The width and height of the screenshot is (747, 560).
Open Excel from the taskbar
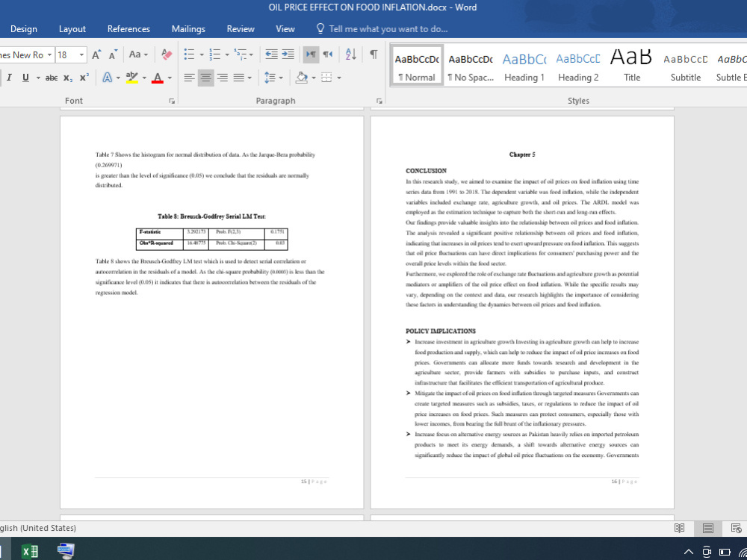click(30, 552)
